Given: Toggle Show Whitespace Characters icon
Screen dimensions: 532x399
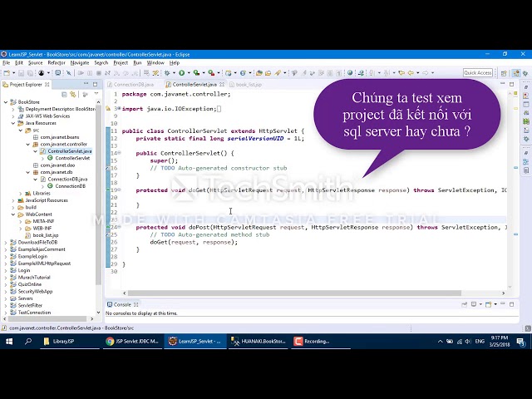Looking at the screenshot, I should click(338, 73).
